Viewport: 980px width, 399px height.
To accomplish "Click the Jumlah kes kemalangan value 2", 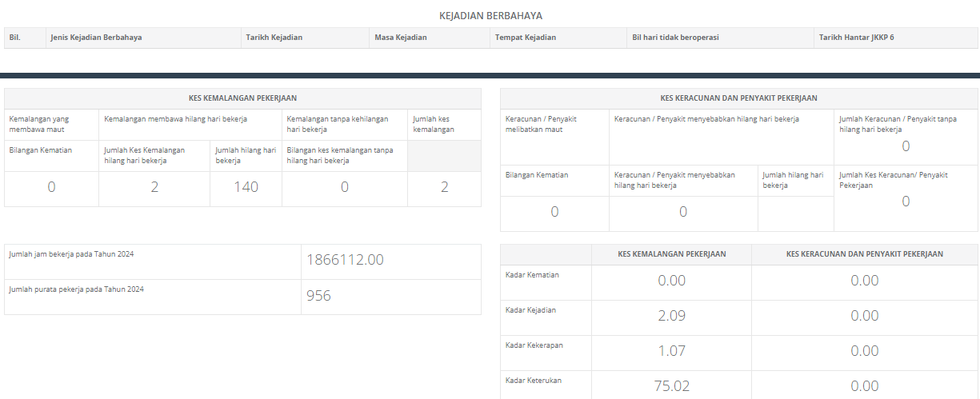I will (445, 187).
